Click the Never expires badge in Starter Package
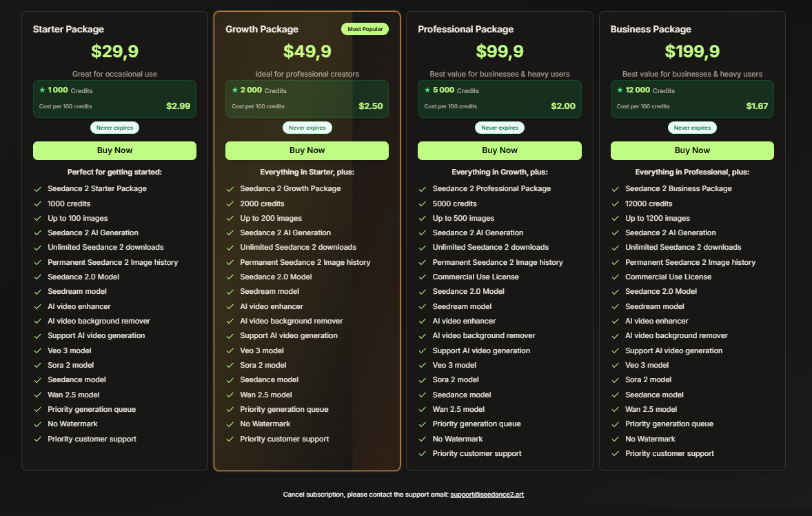 coord(114,128)
